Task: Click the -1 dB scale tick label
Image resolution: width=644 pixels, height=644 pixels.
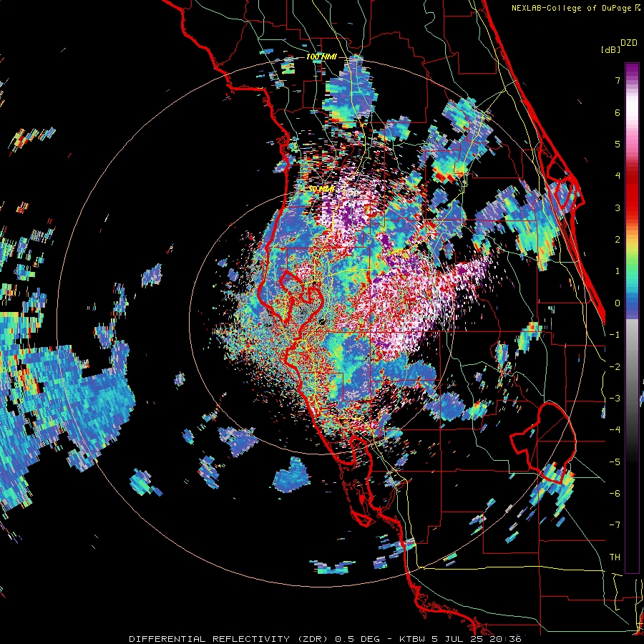Action: point(615,335)
